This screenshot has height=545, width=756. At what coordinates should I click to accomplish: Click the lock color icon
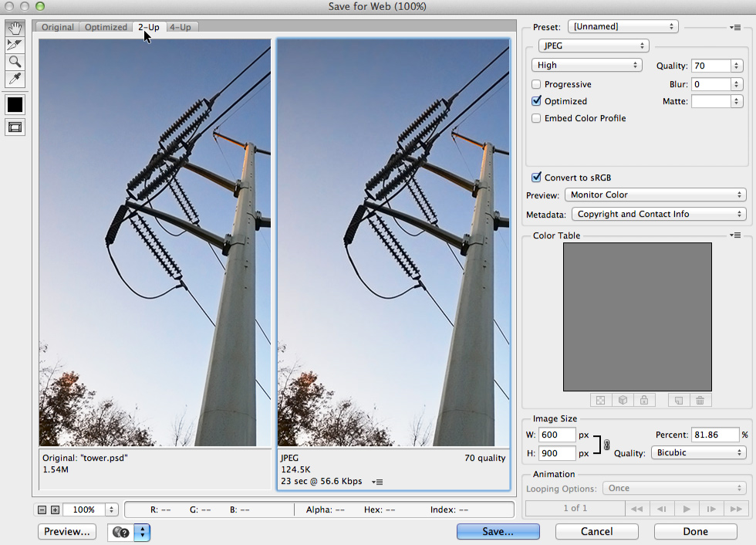point(644,399)
